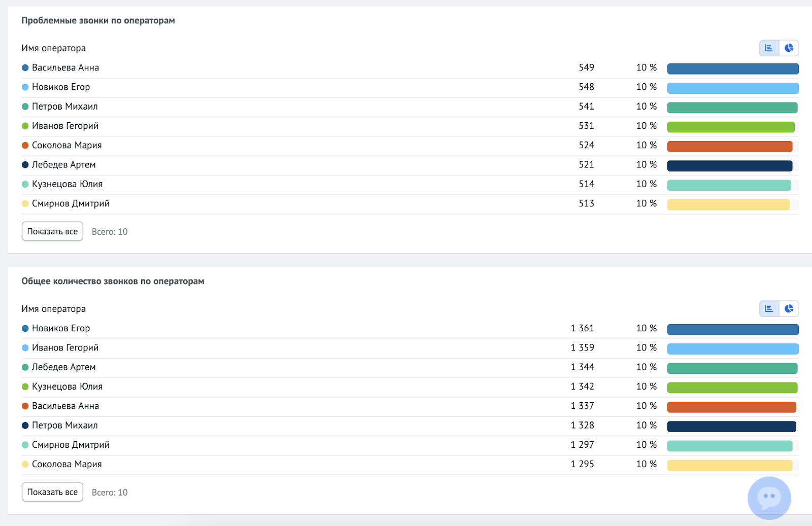Image resolution: width=812 pixels, height=526 pixels.
Task: Click the orange Соколова Мария bar with 524 calls
Action: pyautogui.click(x=730, y=146)
